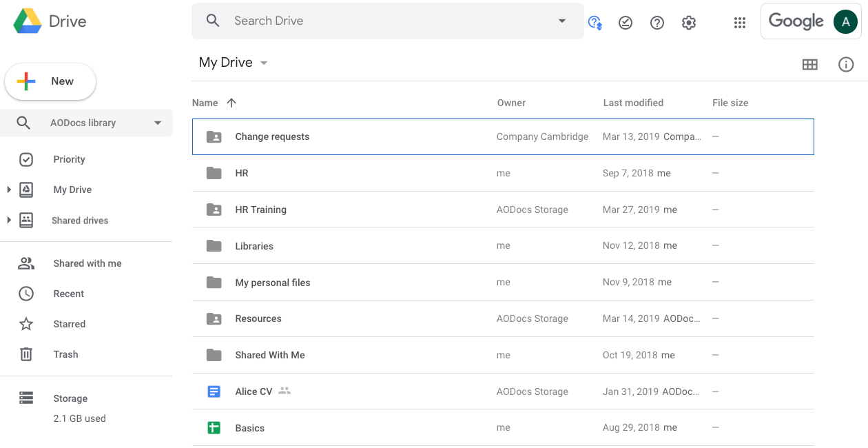This screenshot has width=868, height=448.
Task: Click the magnifier icon in Search Drive
Action: 213,21
